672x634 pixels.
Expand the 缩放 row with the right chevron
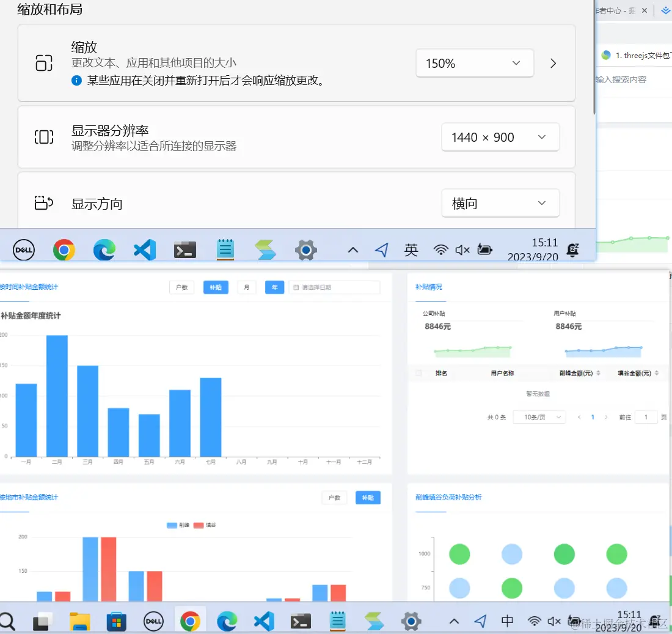[x=553, y=64]
